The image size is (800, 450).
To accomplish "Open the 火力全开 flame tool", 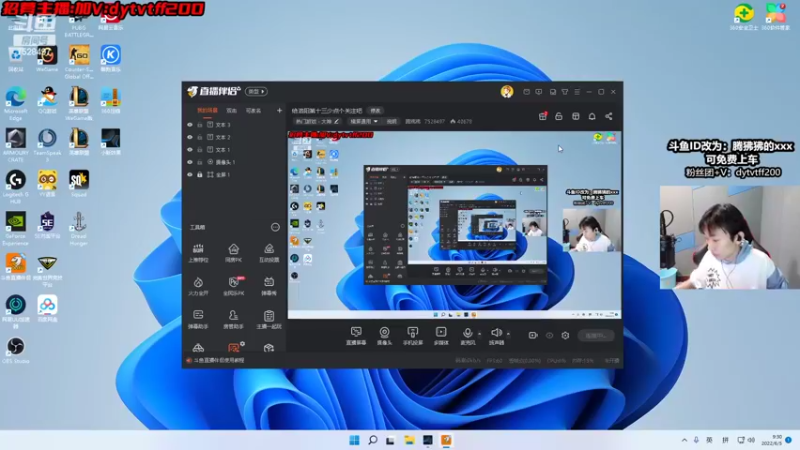I will coord(198,286).
